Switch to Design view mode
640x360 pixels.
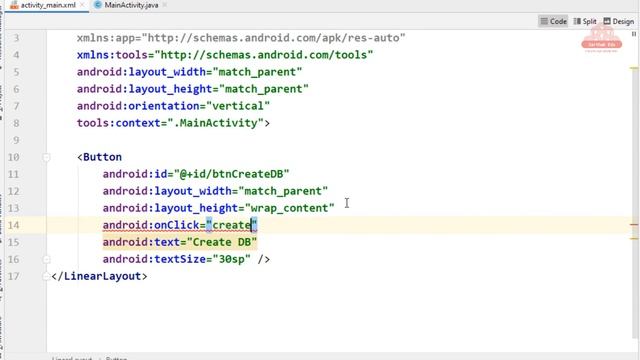click(x=618, y=21)
